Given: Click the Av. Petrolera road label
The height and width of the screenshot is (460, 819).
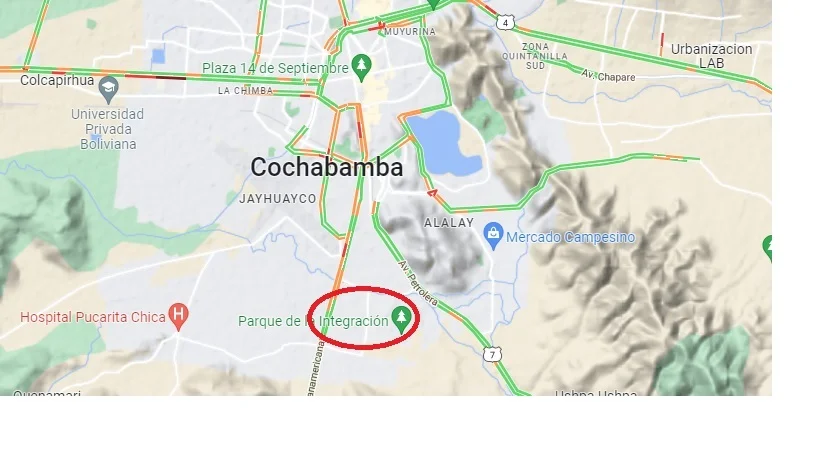Looking at the screenshot, I should tap(418, 283).
